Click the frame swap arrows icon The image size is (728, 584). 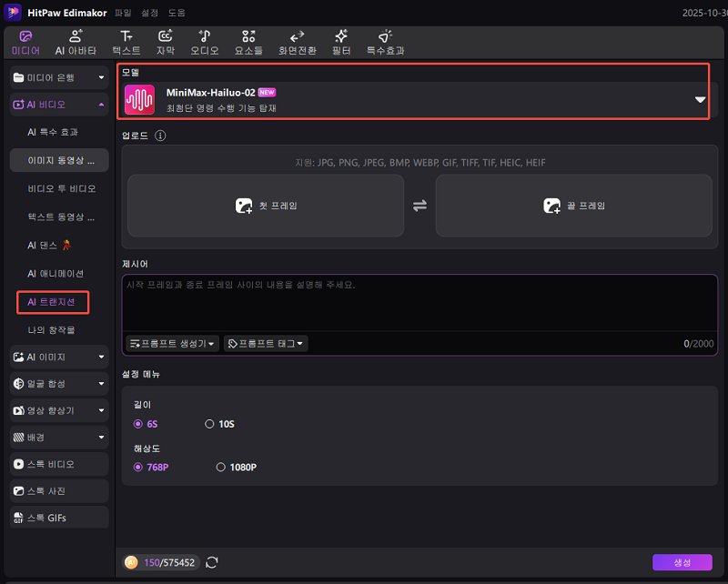[x=419, y=206]
